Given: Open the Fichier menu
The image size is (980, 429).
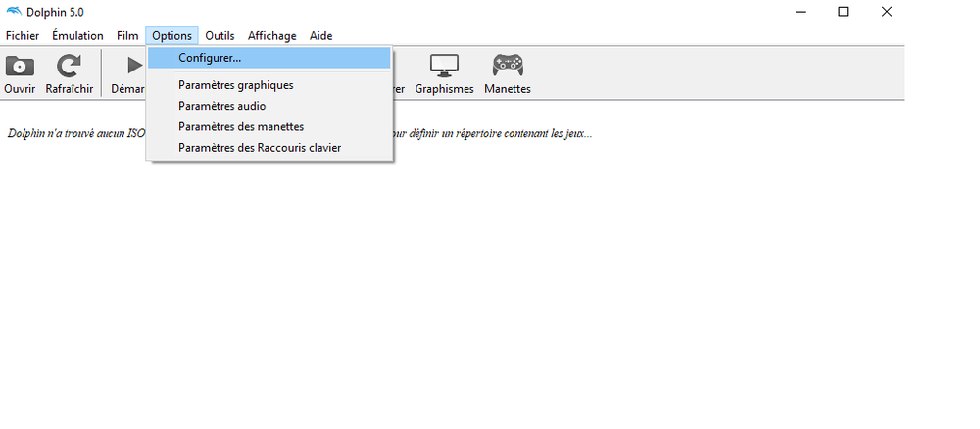Looking at the screenshot, I should (23, 36).
